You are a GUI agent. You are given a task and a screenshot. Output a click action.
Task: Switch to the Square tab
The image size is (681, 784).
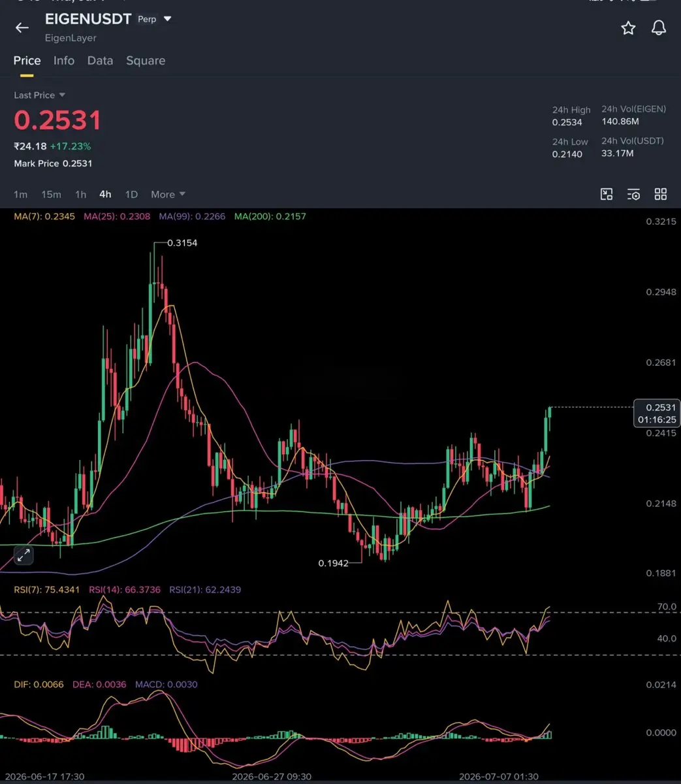click(x=146, y=61)
